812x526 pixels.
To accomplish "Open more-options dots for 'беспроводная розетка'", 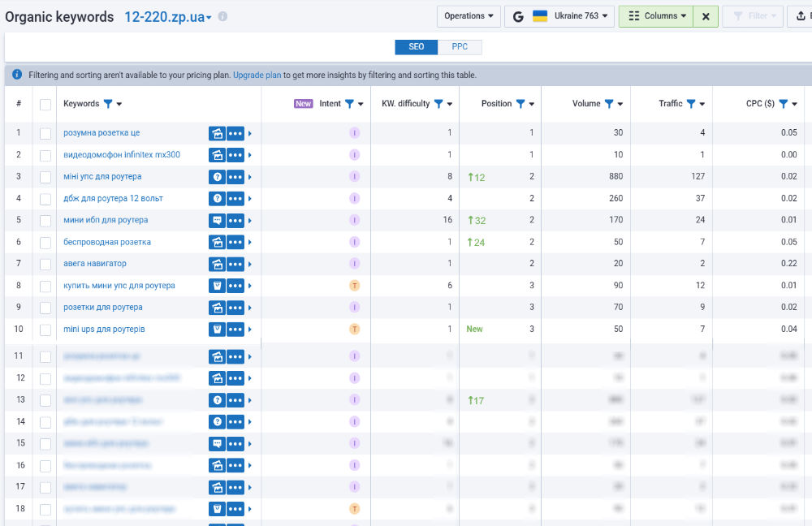I will point(235,242).
